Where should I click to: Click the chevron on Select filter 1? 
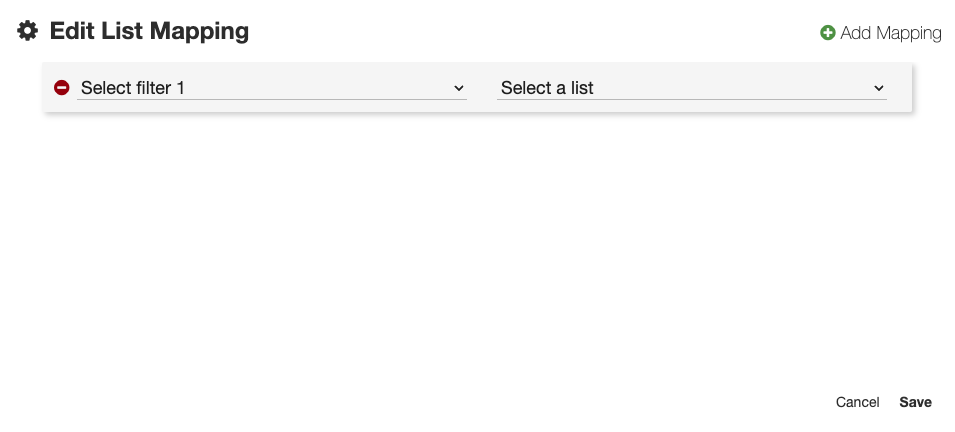(x=459, y=88)
